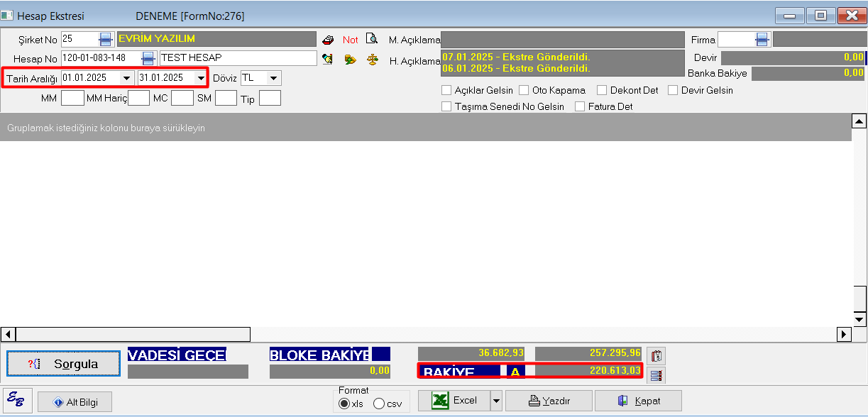Open the Hesap No lookup icon
The width and height of the screenshot is (868, 417).
click(x=148, y=58)
